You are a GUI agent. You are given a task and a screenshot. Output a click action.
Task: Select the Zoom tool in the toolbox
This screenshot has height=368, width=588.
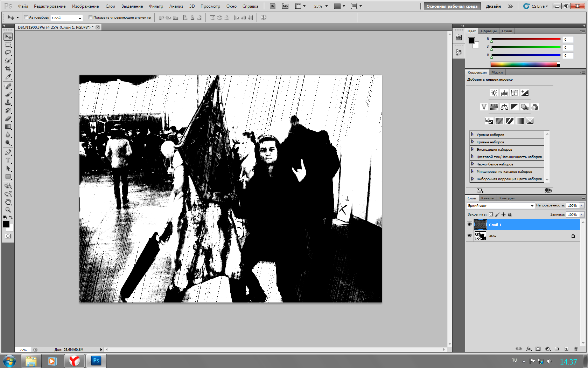tap(8, 210)
